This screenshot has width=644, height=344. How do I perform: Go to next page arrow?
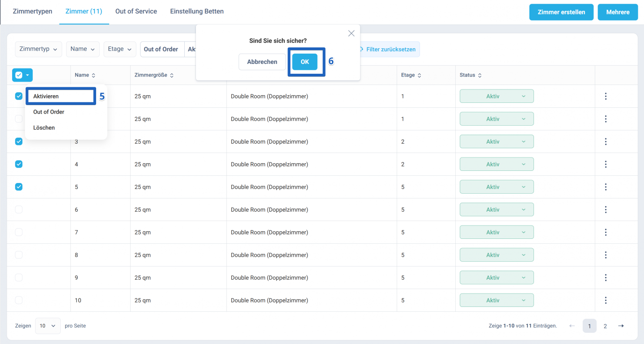pos(621,326)
